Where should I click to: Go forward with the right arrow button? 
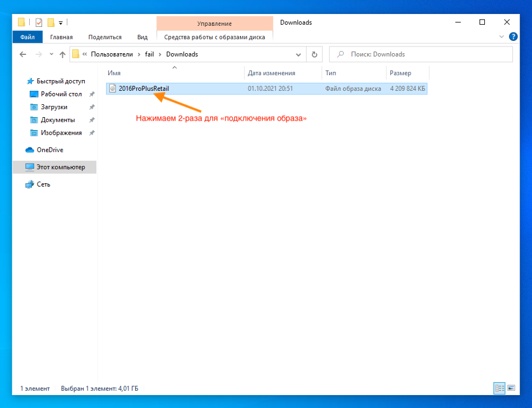tap(39, 54)
